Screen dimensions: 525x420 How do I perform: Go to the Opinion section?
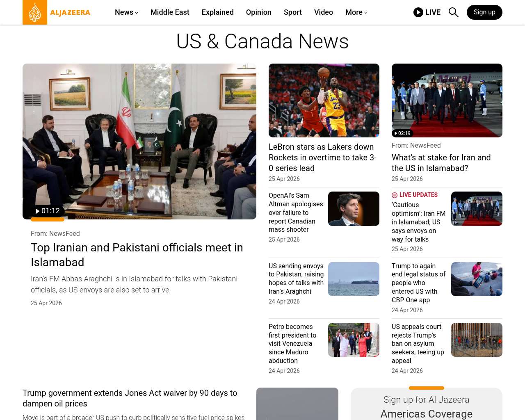[x=258, y=12]
